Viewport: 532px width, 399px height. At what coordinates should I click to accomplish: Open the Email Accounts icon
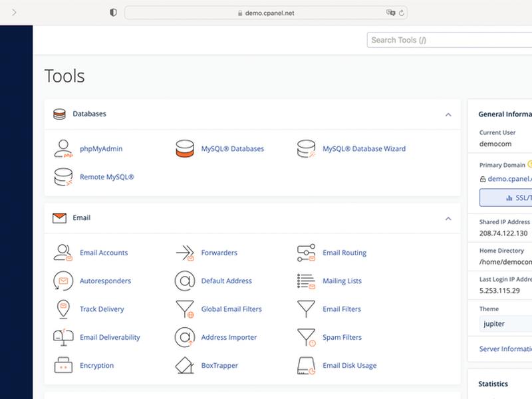click(x=63, y=253)
